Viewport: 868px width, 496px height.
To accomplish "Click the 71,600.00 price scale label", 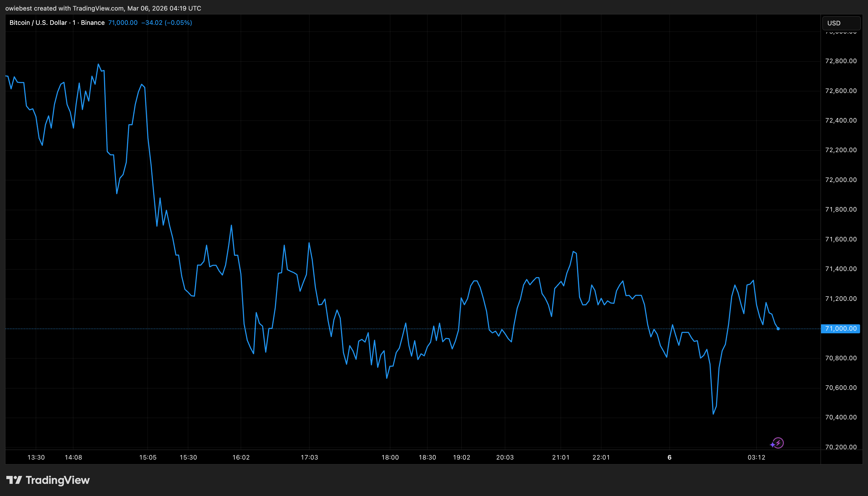I will (841, 239).
